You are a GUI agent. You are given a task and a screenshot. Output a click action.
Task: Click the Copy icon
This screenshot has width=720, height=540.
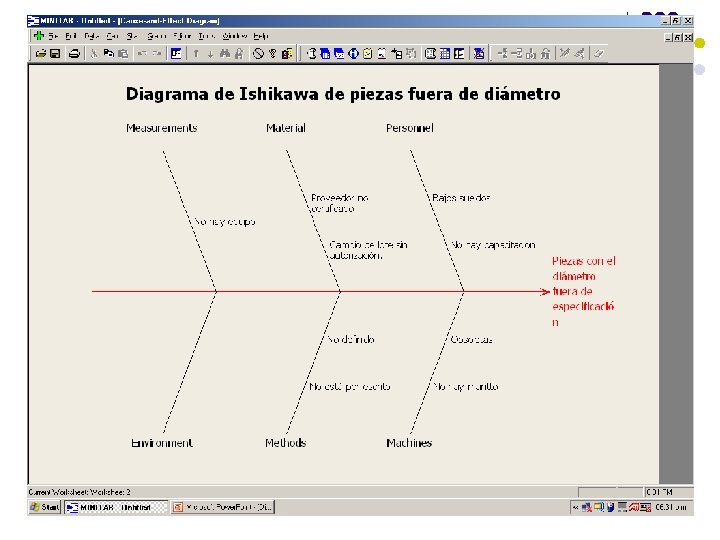[x=108, y=54]
